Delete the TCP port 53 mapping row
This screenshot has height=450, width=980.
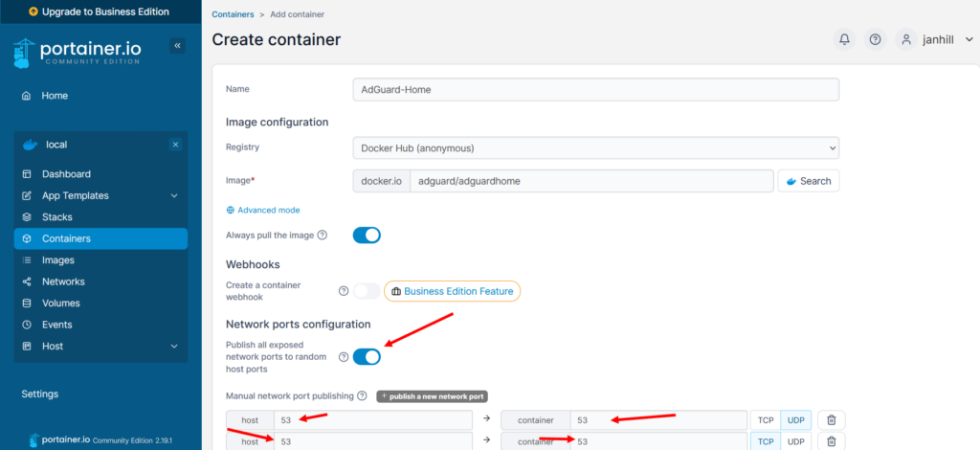[832, 441]
